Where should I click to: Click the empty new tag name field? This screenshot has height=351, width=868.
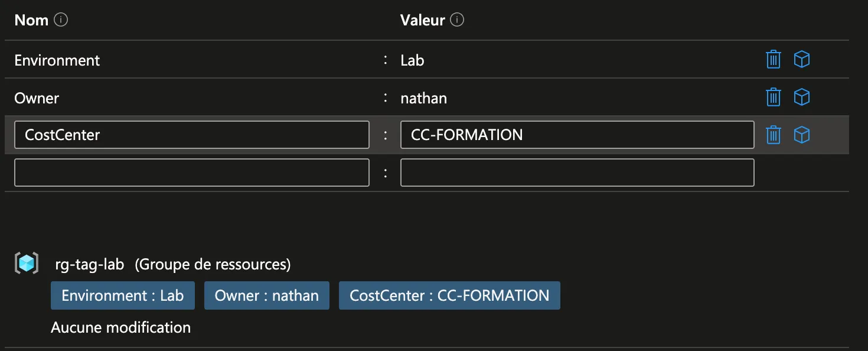pyautogui.click(x=192, y=173)
